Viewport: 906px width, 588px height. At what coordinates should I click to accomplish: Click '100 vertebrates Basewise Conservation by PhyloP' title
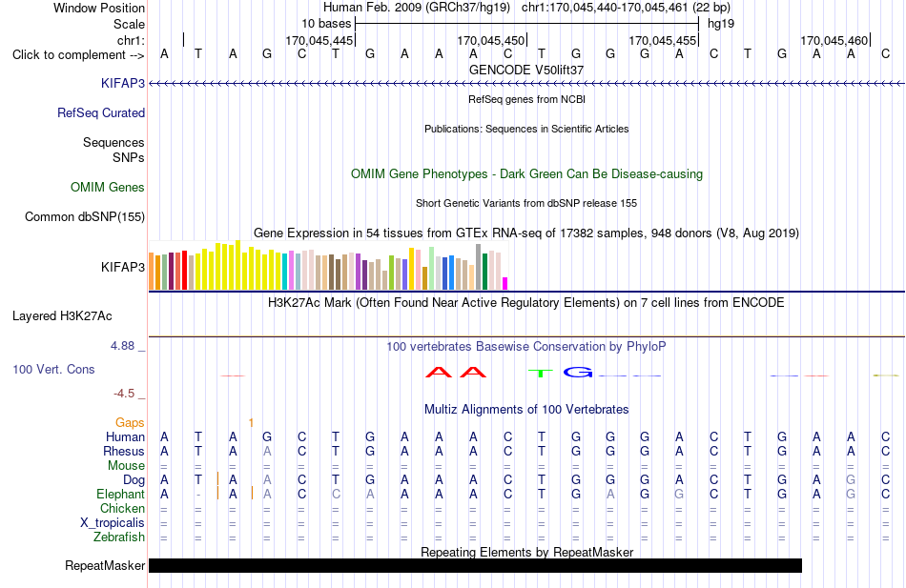[x=526, y=347]
